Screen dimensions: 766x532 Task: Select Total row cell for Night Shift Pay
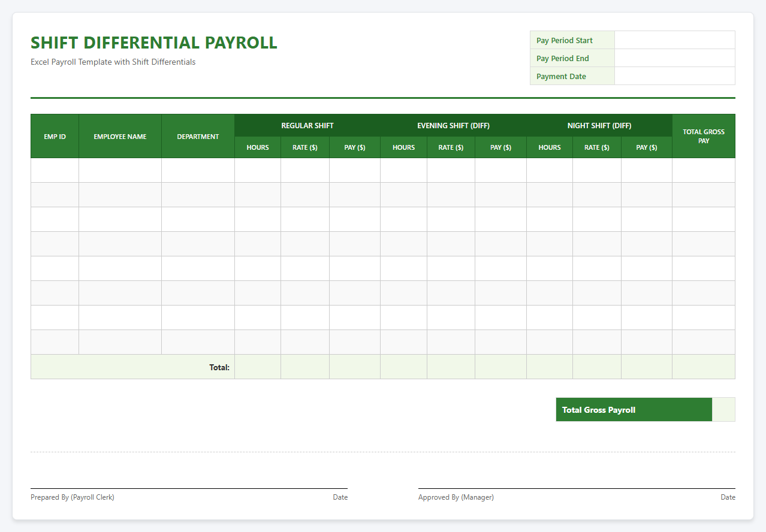647,367
